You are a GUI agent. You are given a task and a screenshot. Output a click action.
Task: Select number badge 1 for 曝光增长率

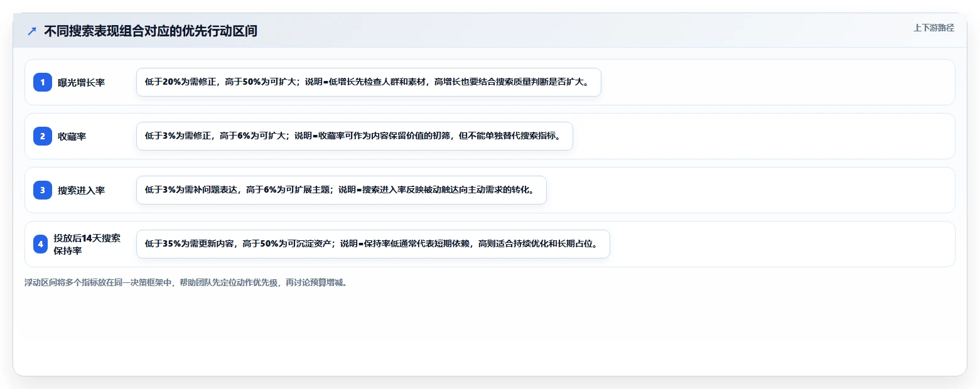pyautogui.click(x=43, y=82)
